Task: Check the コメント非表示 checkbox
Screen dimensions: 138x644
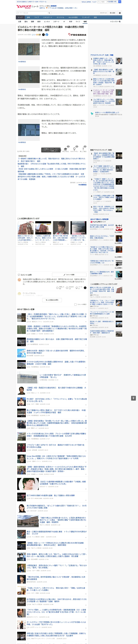Action: pyautogui.click(x=75, y=305)
